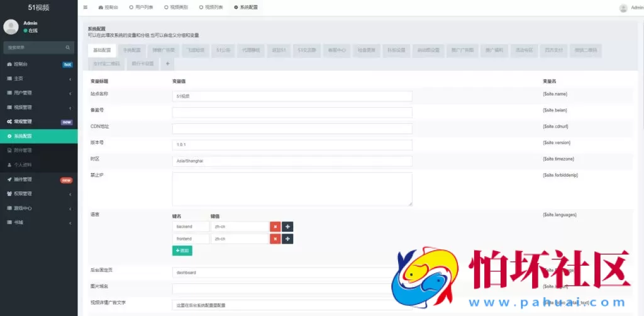Click the green 追加 add button
Screen dimensions: 644x316
tap(182, 251)
